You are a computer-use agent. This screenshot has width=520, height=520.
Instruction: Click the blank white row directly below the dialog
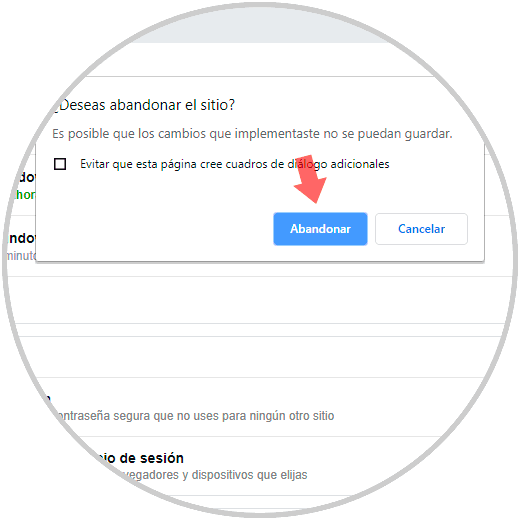(x=260, y=300)
